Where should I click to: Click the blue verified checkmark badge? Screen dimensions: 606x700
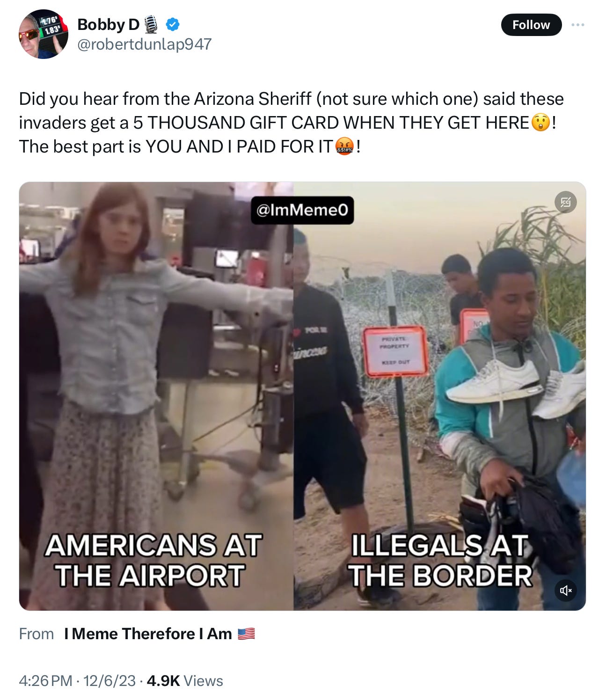tap(173, 24)
